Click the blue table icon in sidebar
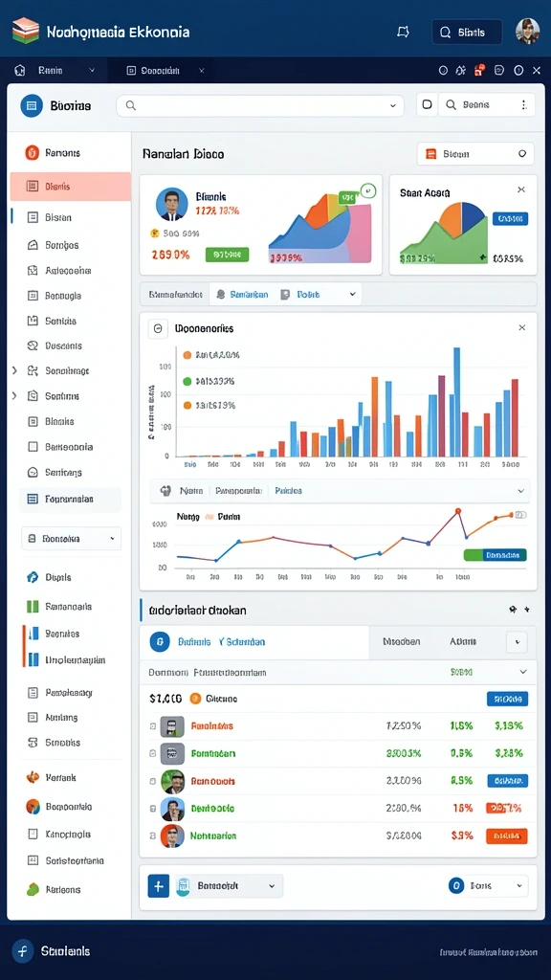The height and width of the screenshot is (980, 551). (33, 500)
